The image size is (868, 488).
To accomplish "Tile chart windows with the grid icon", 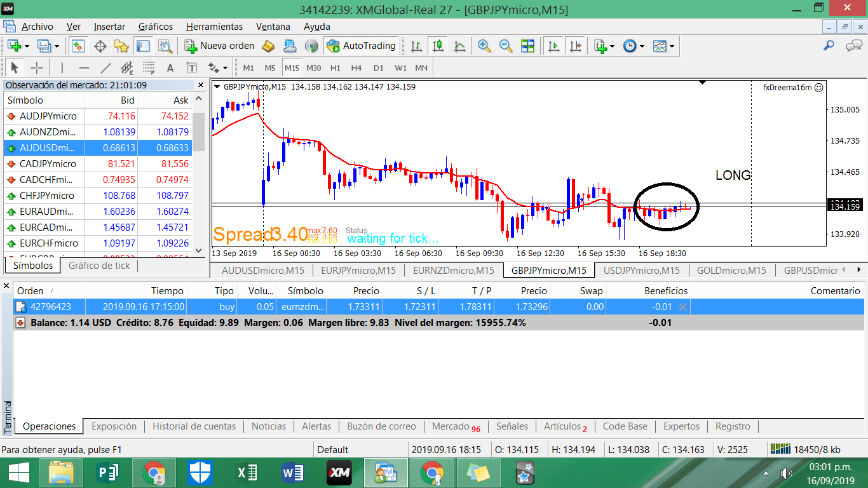I will [527, 46].
